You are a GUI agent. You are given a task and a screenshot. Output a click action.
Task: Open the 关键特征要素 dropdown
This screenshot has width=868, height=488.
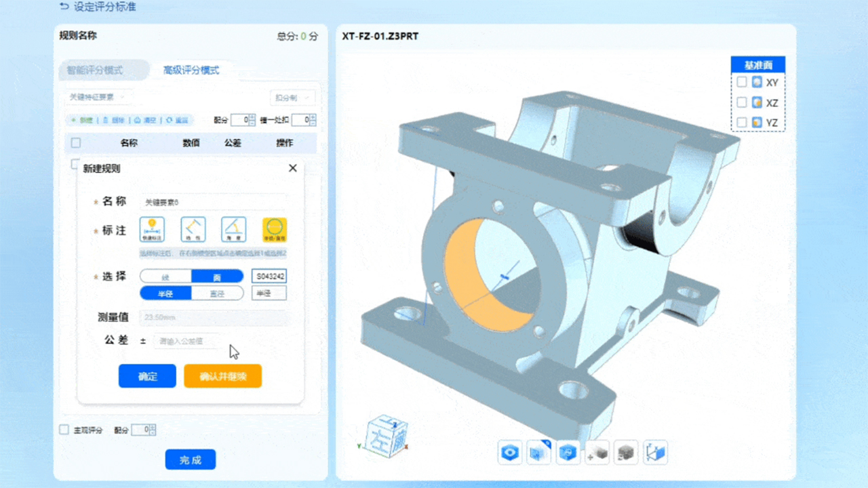[100, 98]
